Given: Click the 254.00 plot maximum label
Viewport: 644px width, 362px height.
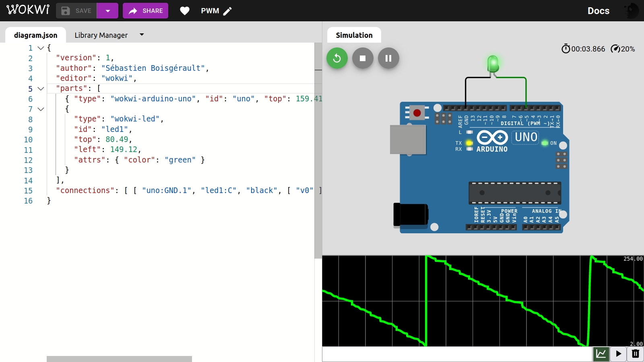Looking at the screenshot, I should click(633, 259).
